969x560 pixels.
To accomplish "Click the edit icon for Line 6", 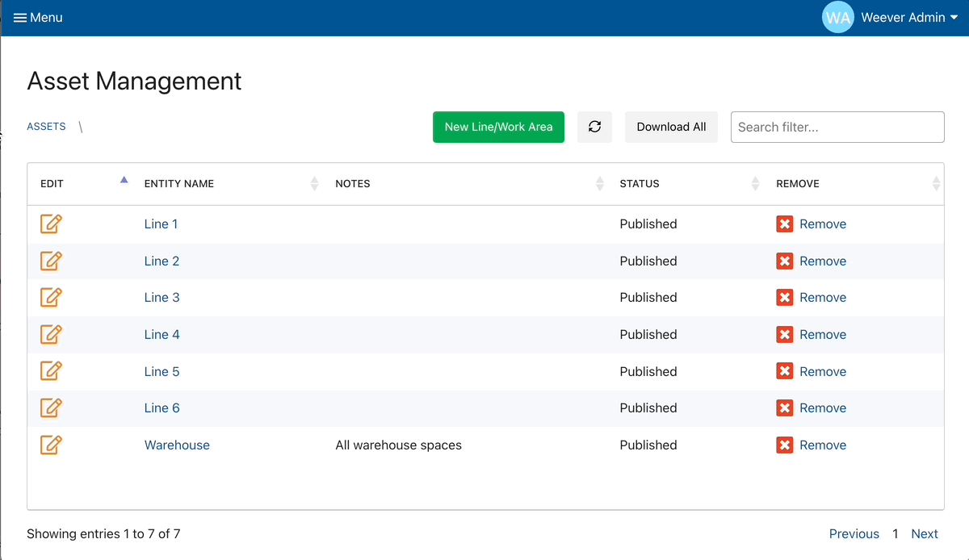I will pyautogui.click(x=51, y=408).
